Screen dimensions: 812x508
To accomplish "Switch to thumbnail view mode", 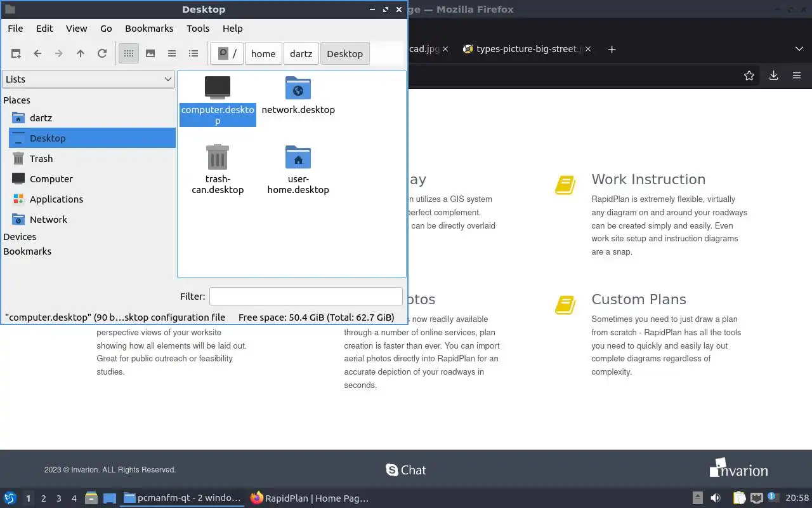I will pyautogui.click(x=150, y=54).
